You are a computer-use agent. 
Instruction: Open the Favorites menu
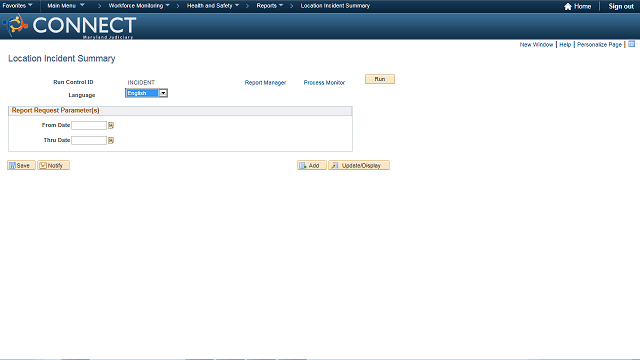point(18,6)
